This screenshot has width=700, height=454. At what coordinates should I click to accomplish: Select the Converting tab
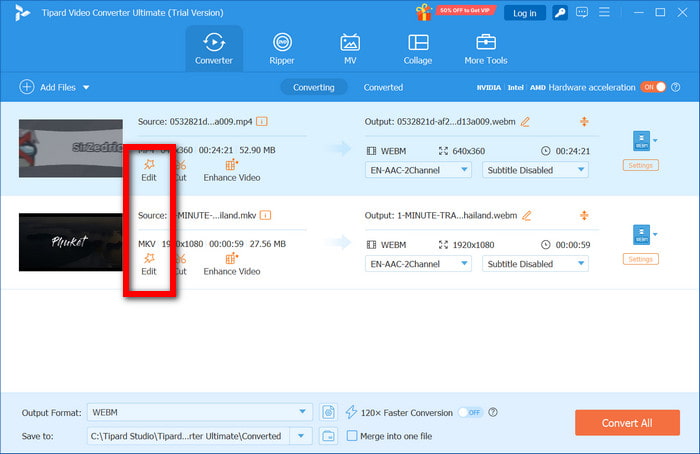pos(313,87)
